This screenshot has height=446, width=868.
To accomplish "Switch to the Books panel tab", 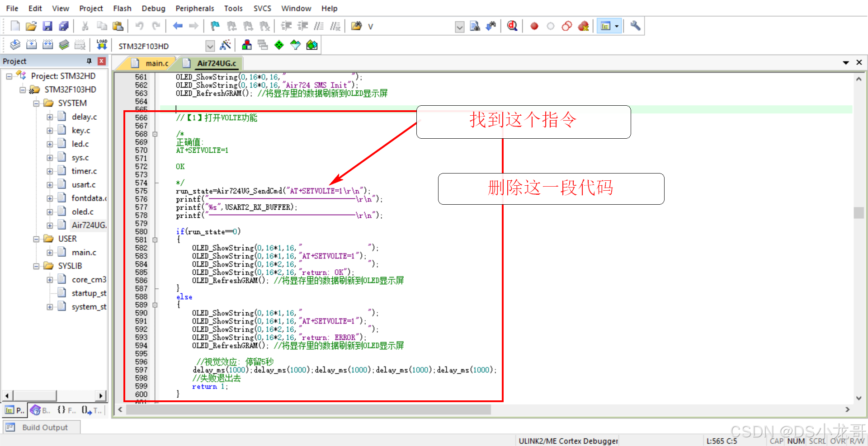I will [40, 410].
